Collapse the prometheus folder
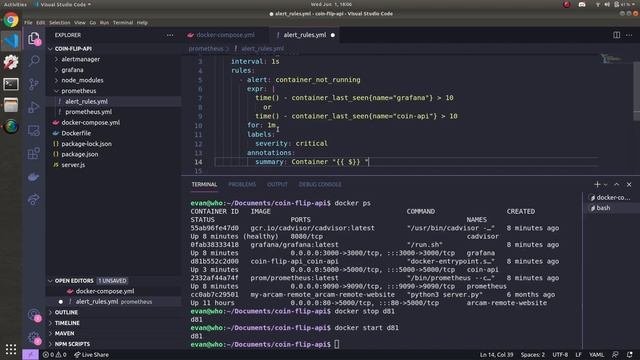The height and width of the screenshot is (360, 640). tap(79, 91)
